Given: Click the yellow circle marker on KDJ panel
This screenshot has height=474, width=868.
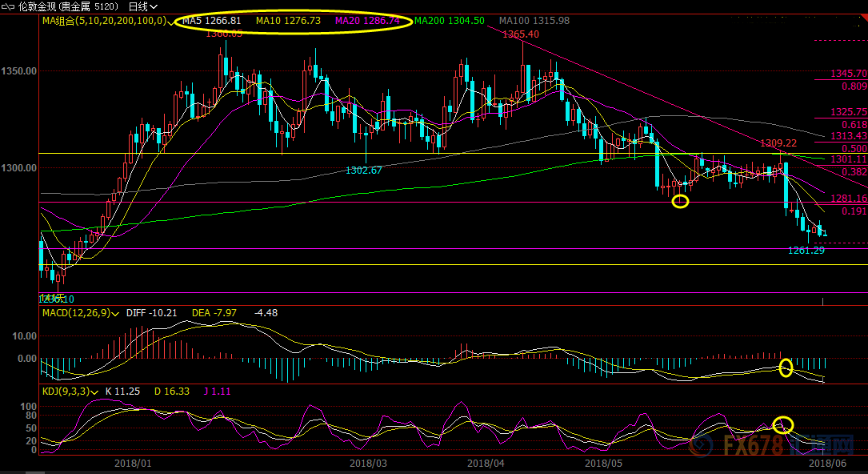Looking at the screenshot, I should click(x=784, y=424).
